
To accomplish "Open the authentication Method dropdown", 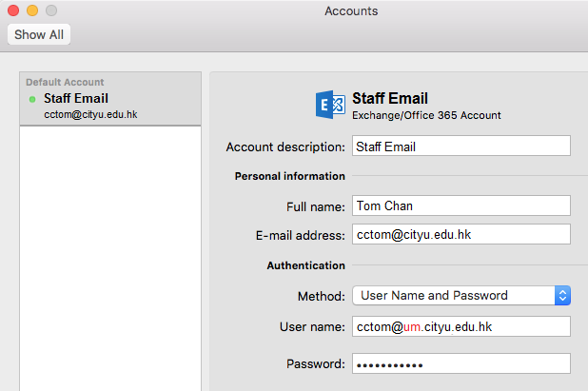I will pyautogui.click(x=452, y=295).
